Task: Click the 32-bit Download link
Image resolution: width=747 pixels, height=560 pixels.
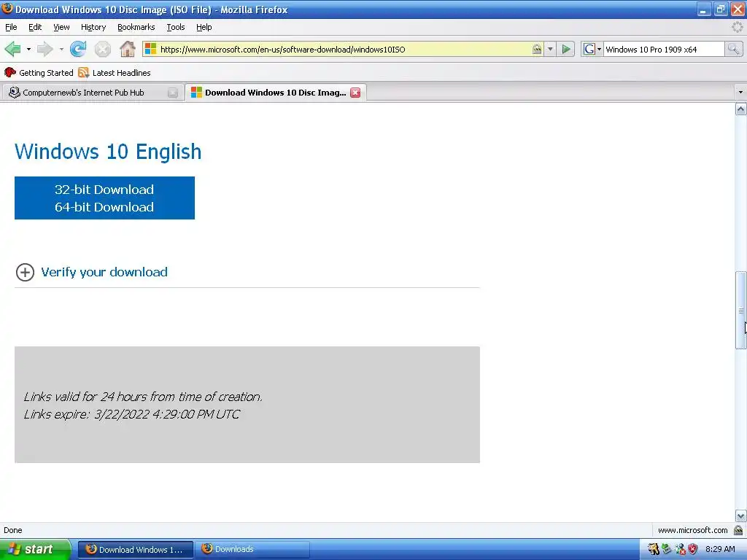Action: pos(104,190)
